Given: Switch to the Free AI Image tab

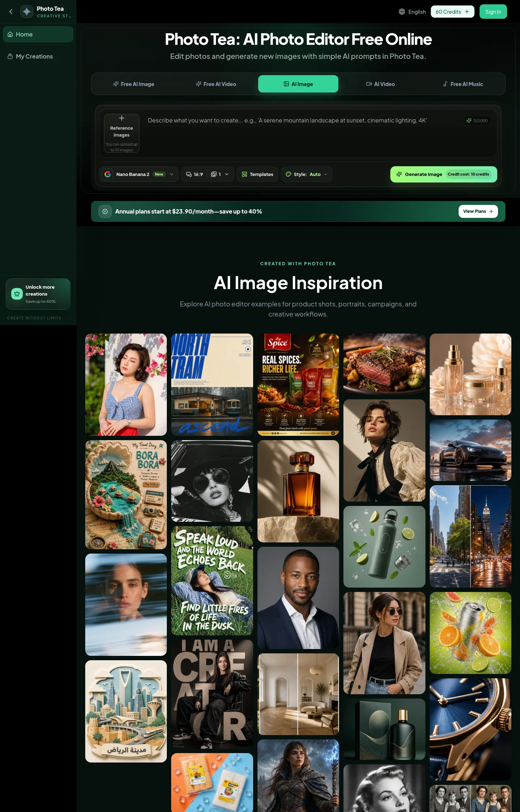Looking at the screenshot, I should point(134,84).
